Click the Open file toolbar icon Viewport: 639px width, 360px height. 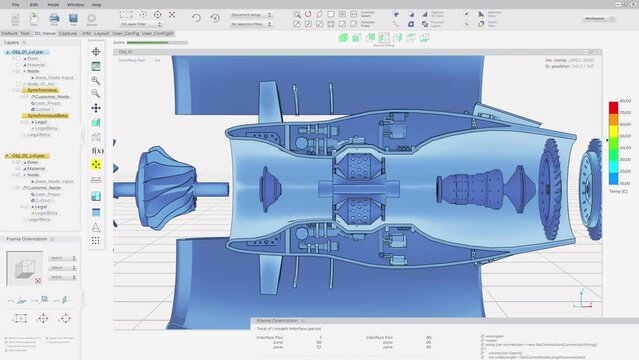[x=34, y=18]
